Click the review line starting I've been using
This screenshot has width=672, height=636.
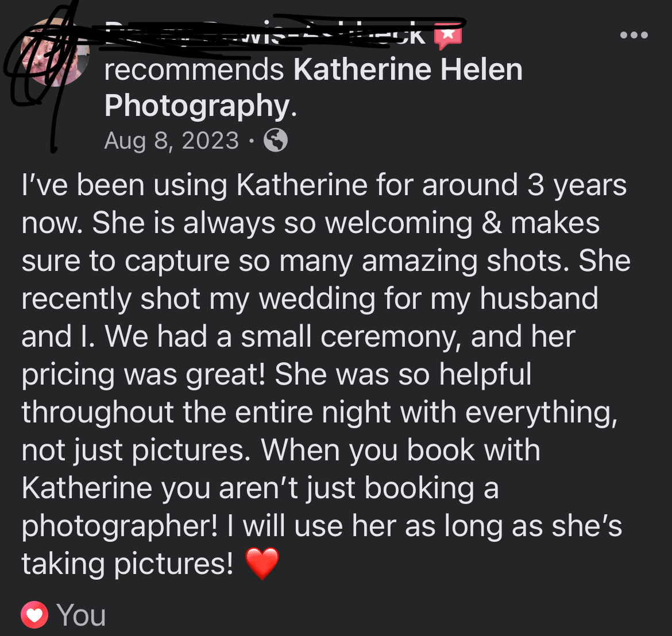pyautogui.click(x=324, y=186)
